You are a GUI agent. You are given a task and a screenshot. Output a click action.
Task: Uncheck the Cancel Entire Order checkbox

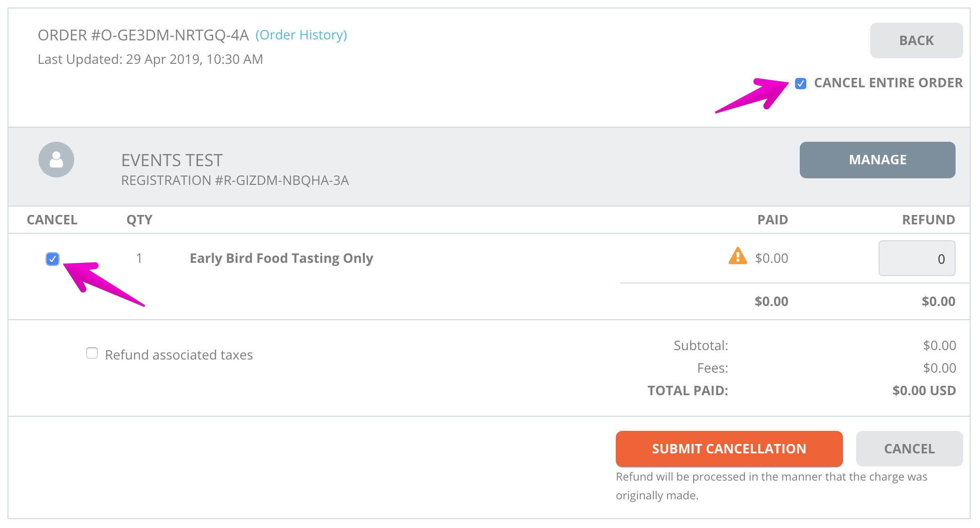click(x=801, y=84)
